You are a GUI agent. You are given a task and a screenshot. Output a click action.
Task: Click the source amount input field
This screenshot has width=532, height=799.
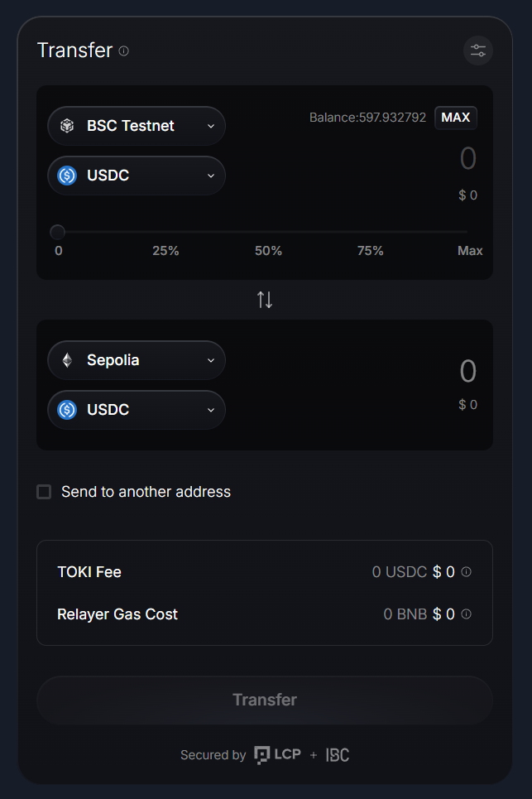click(430, 158)
